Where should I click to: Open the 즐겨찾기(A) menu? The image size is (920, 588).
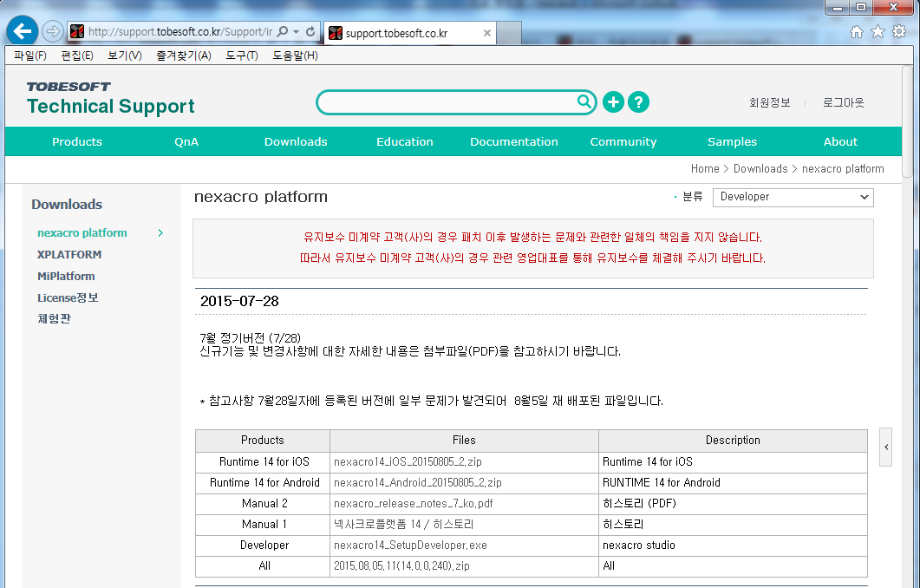coord(184,56)
